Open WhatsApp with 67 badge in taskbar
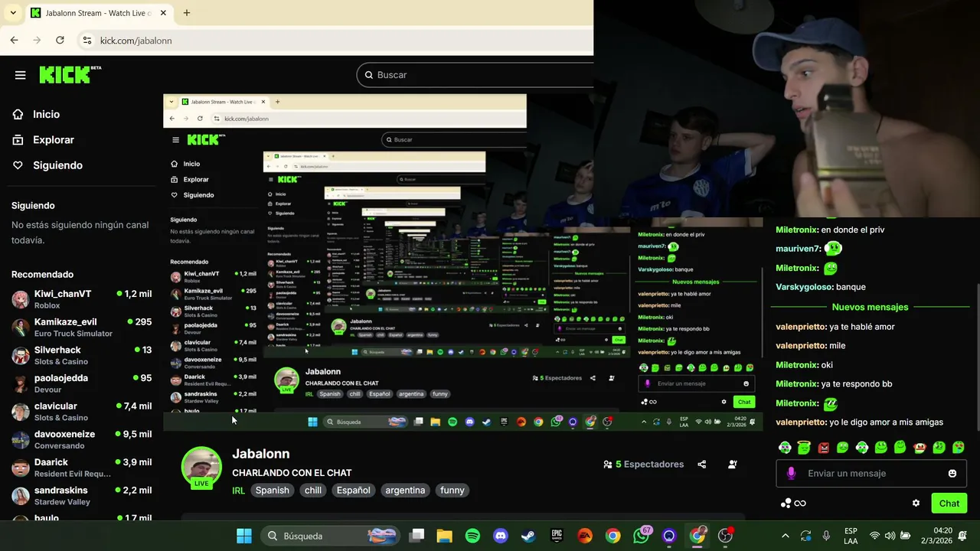The height and width of the screenshot is (551, 980). pyautogui.click(x=642, y=535)
